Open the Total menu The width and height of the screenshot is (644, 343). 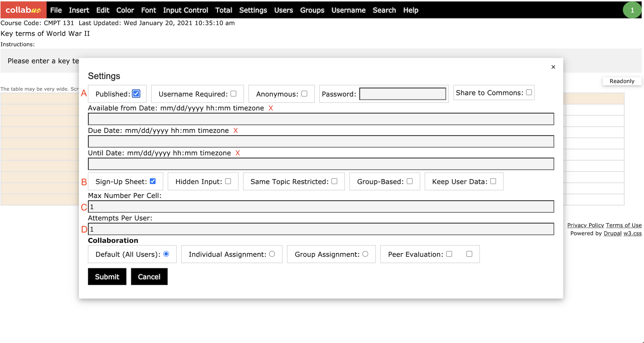224,10
